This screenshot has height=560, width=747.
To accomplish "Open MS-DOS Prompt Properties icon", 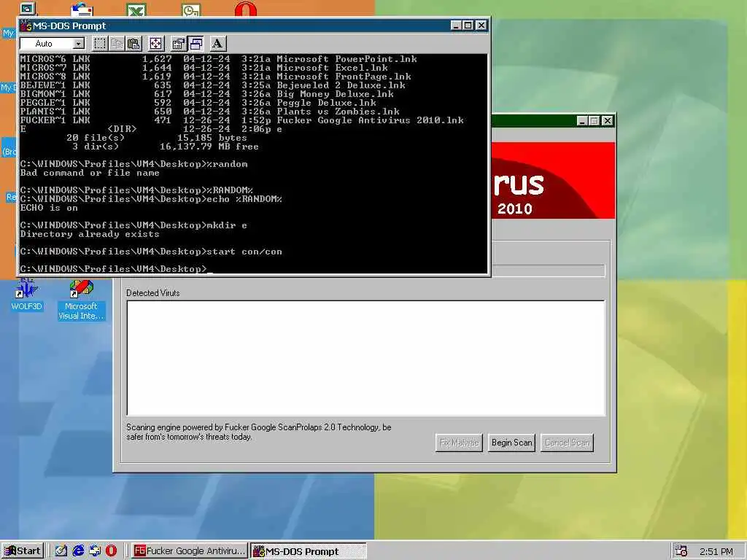I will click(178, 44).
